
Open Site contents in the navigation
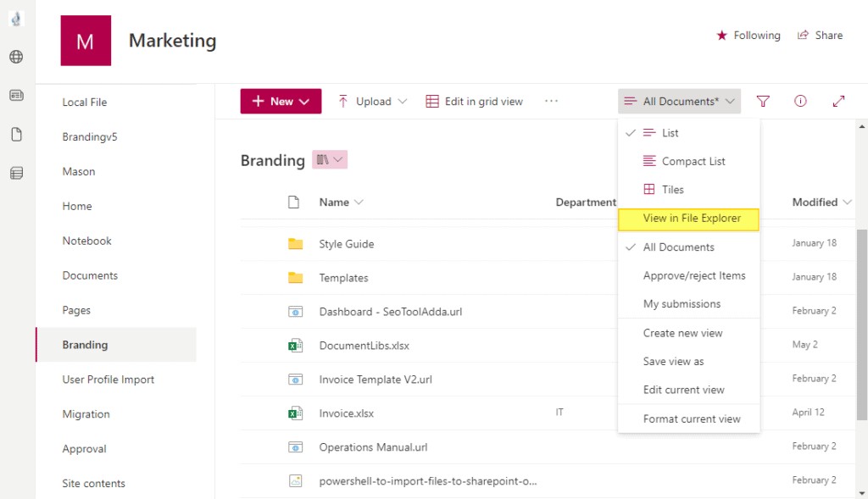pos(93,484)
